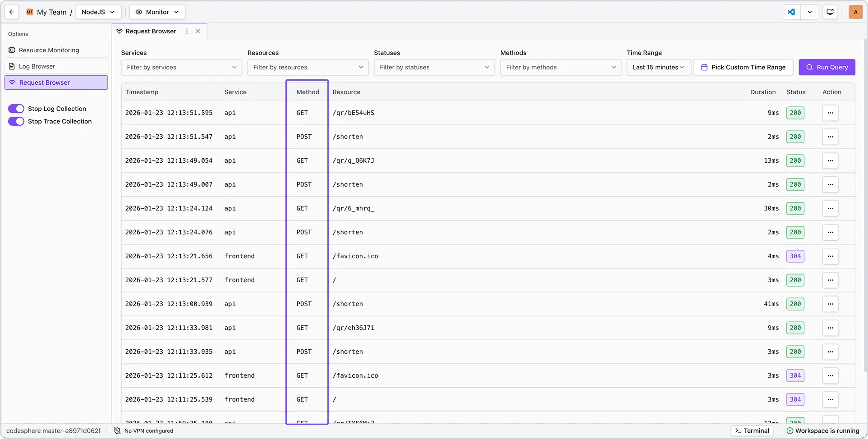
Task: Expand the Filter by statuses dropdown
Action: (x=434, y=67)
